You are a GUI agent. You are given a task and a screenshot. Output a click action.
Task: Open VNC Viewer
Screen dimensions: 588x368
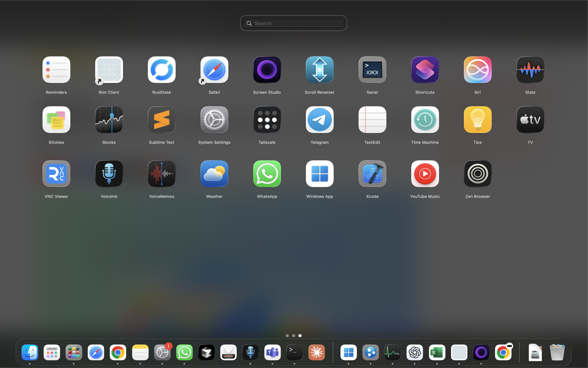pos(56,174)
